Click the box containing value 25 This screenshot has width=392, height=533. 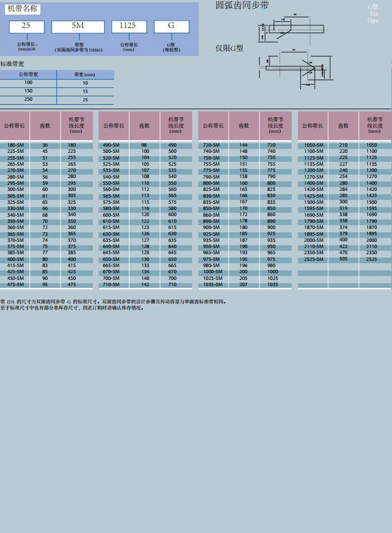click(x=26, y=26)
